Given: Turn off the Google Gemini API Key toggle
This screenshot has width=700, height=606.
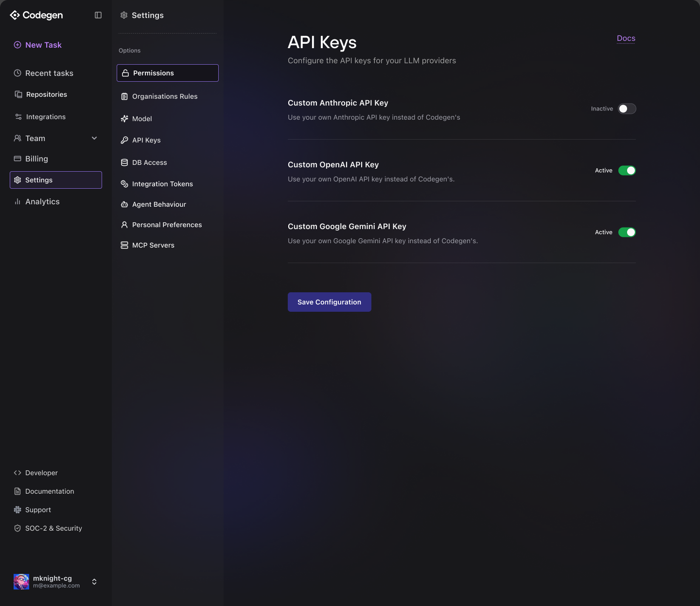Looking at the screenshot, I should tap(627, 232).
